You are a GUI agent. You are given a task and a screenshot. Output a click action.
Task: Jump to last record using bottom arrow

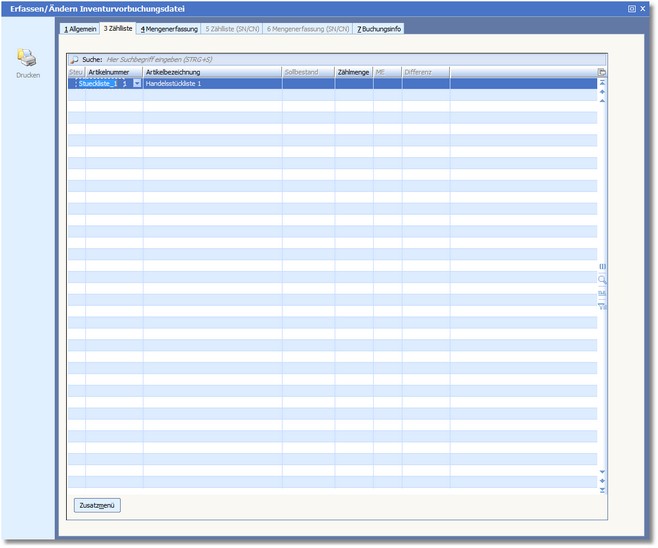tap(602, 490)
